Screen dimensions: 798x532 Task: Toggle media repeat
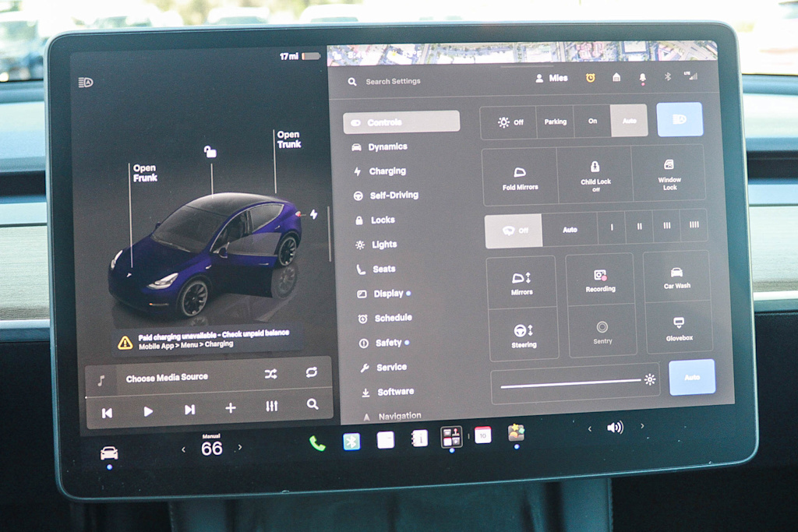pyautogui.click(x=312, y=372)
